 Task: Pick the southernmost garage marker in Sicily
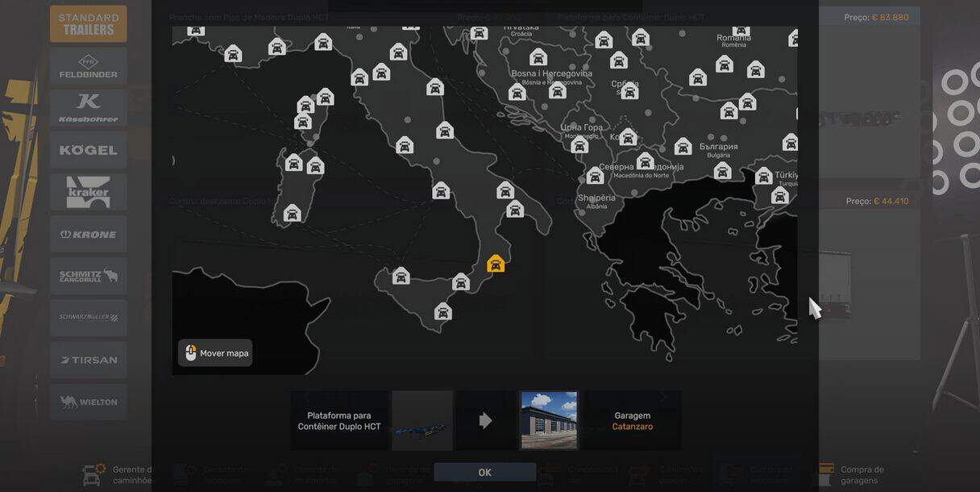pyautogui.click(x=442, y=311)
